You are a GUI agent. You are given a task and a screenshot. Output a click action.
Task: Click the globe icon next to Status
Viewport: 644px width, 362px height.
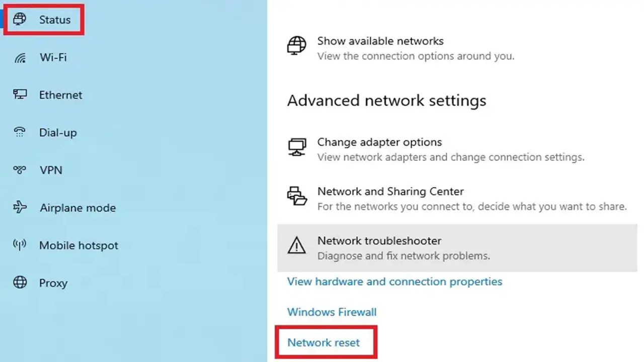click(19, 19)
